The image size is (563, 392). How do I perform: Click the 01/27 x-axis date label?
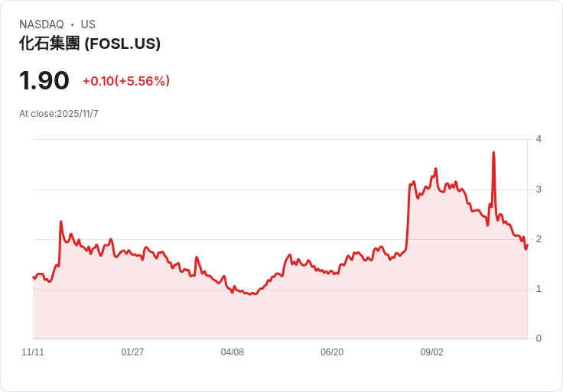click(132, 352)
